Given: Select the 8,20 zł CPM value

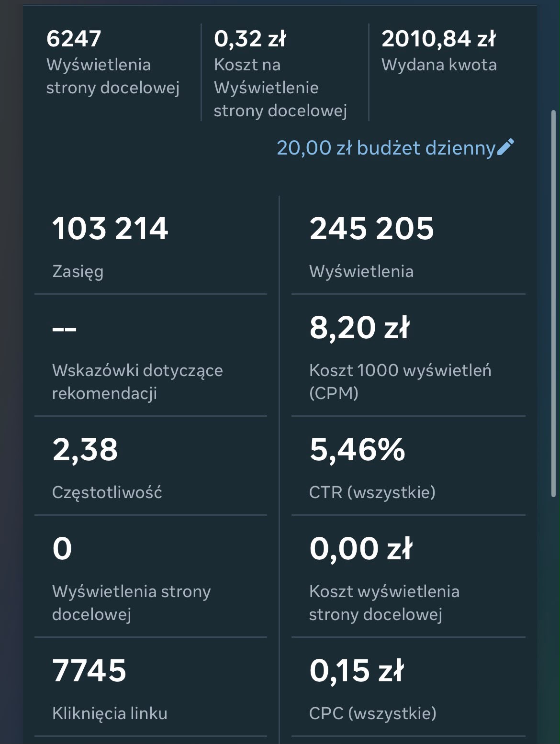Looking at the screenshot, I should pyautogui.click(x=359, y=328).
